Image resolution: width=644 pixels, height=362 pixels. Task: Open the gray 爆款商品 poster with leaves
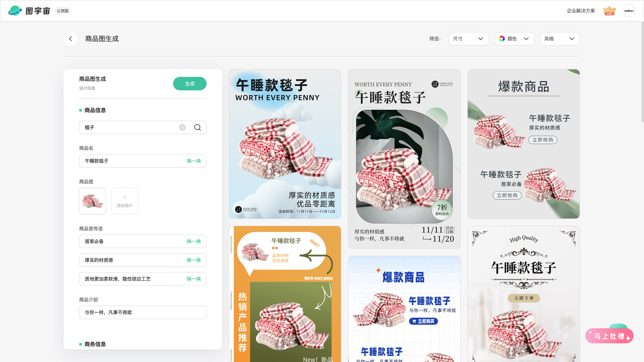click(523, 144)
